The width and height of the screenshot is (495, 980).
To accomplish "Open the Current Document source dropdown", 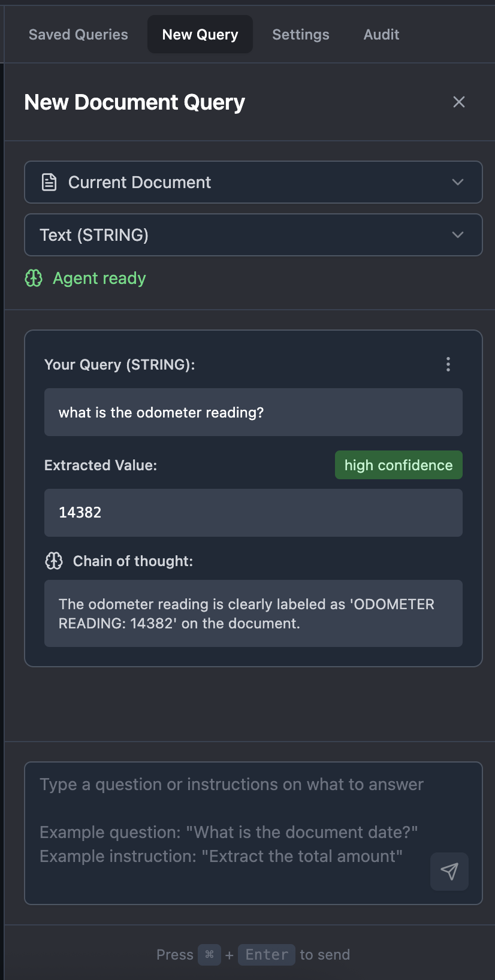I will 253,182.
